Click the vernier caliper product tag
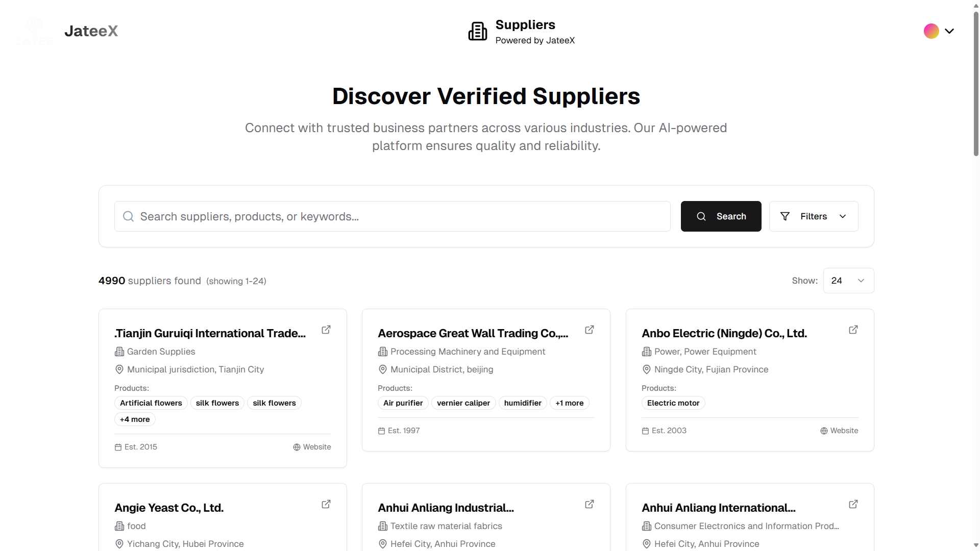 pyautogui.click(x=463, y=403)
